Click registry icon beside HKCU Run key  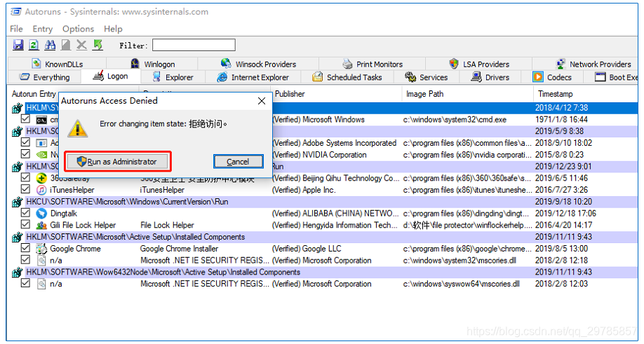17,202
